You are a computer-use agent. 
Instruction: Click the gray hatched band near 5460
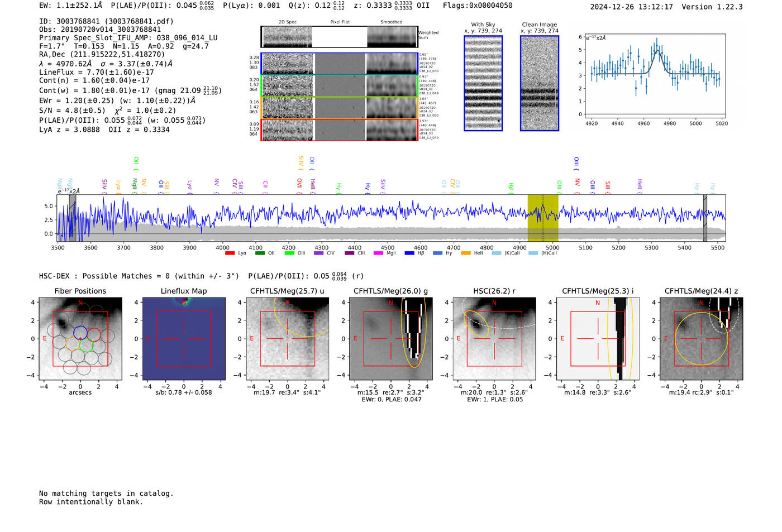pyautogui.click(x=705, y=218)
